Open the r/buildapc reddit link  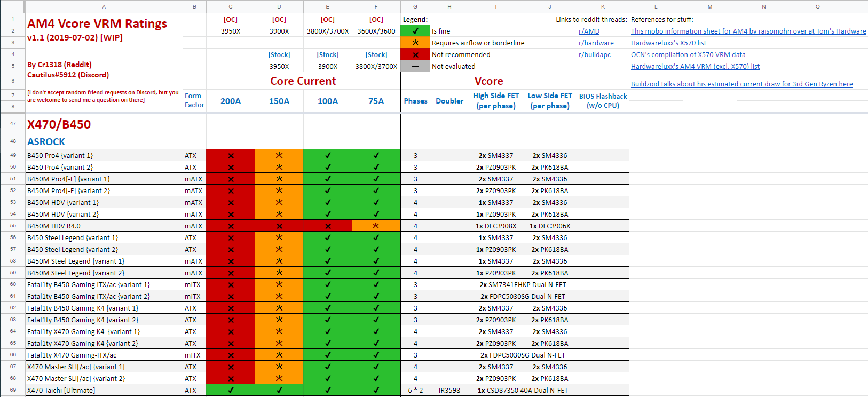coord(594,55)
